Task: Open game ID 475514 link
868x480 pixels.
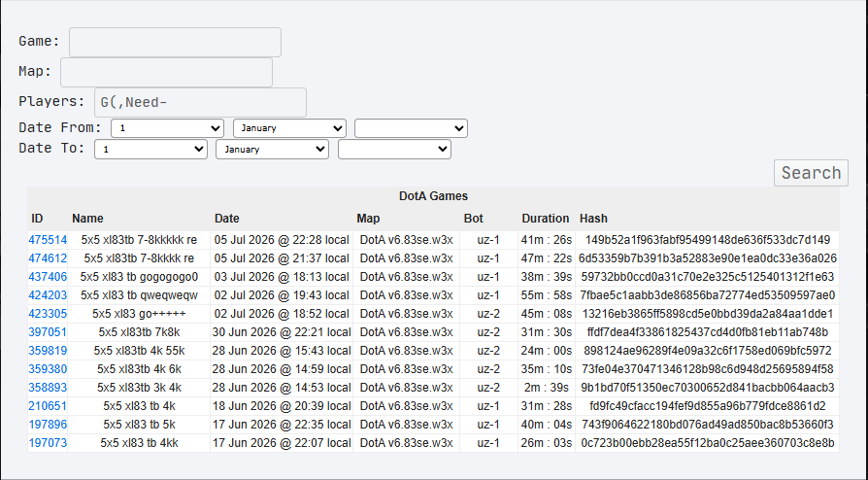Action: tap(48, 240)
